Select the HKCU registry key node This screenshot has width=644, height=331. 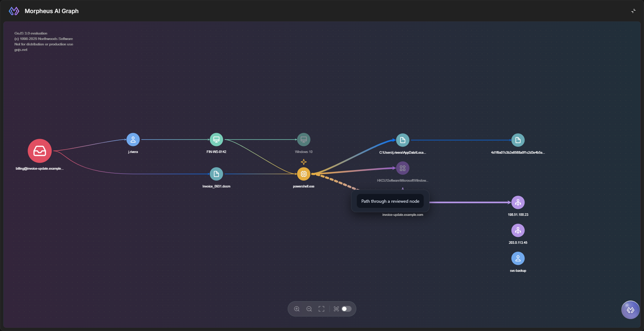403,168
